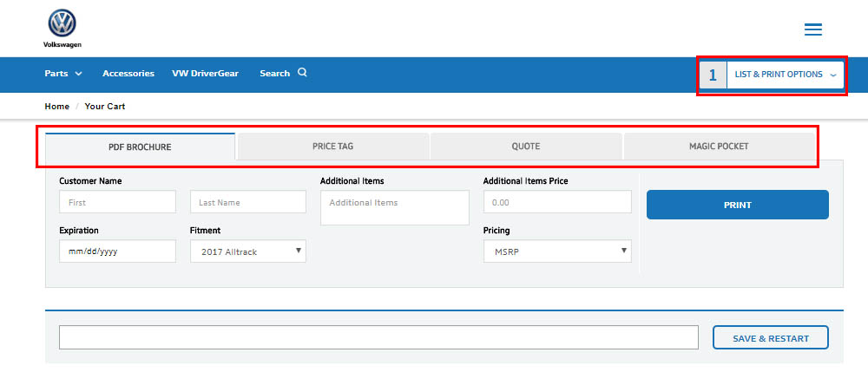Click the Volkswagen logo
868x372 pixels.
[62, 29]
